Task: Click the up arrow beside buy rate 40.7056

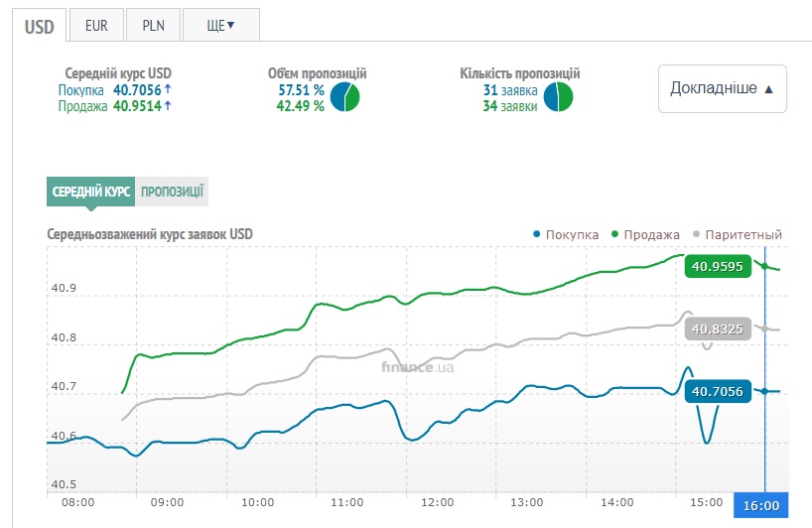Action: 168,89
